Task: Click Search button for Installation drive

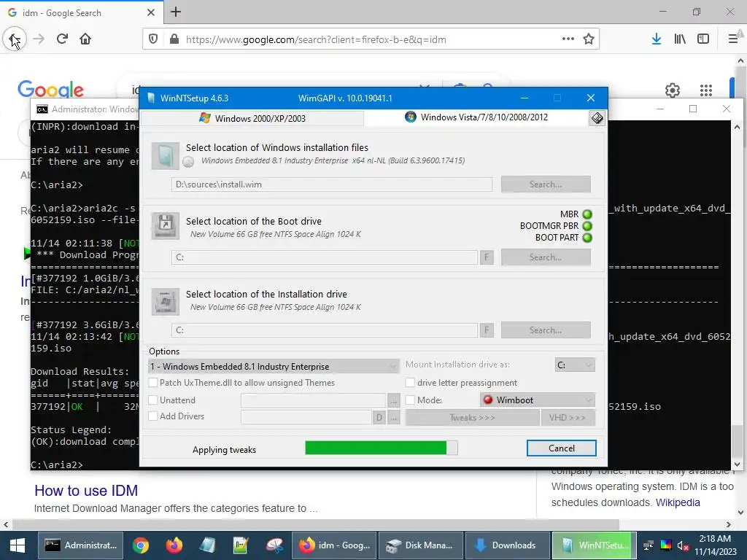Action: pos(546,330)
